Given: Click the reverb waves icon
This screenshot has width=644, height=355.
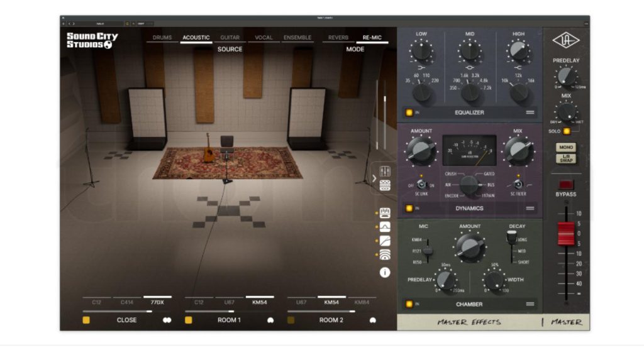Looking at the screenshot, I should point(385,255).
